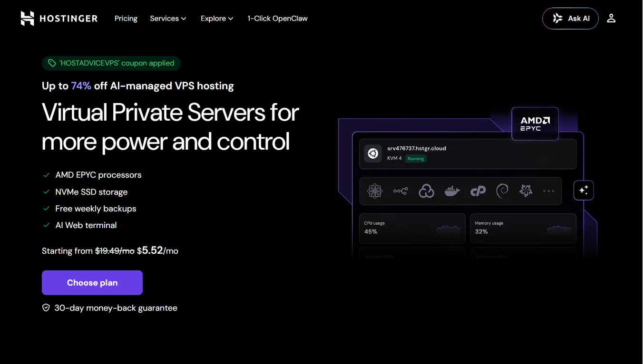Select the cloud-shaped app icon
The width and height of the screenshot is (644, 364).
[426, 191]
